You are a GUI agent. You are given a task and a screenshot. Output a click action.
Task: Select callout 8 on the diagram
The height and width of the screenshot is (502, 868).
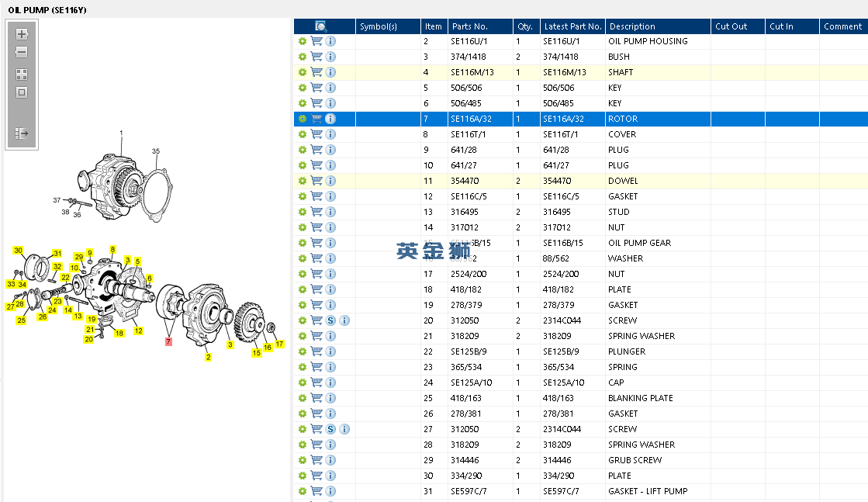[113, 249]
